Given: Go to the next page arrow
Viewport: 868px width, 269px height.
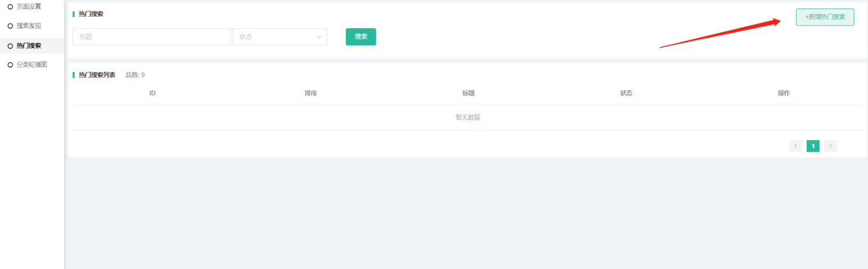Looking at the screenshot, I should pos(830,146).
